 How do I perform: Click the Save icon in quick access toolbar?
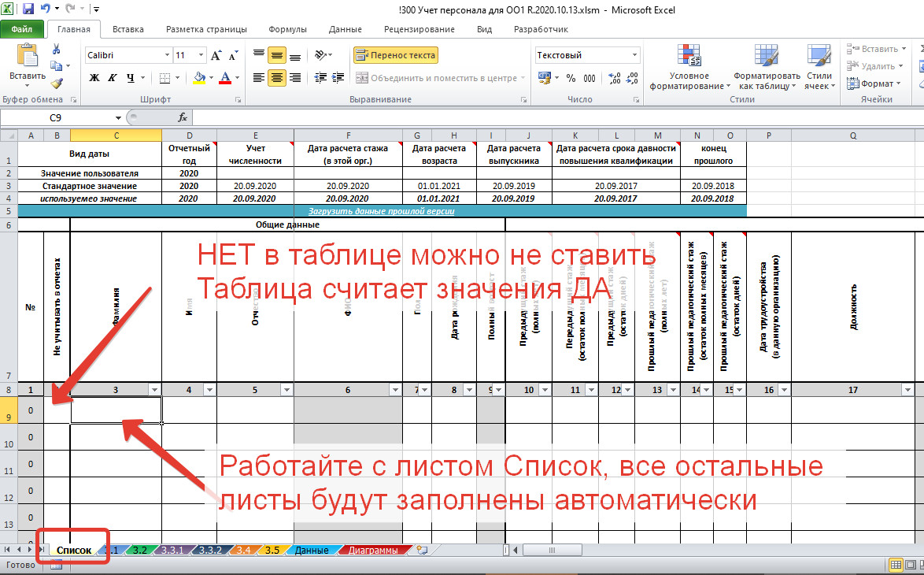pyautogui.click(x=28, y=9)
